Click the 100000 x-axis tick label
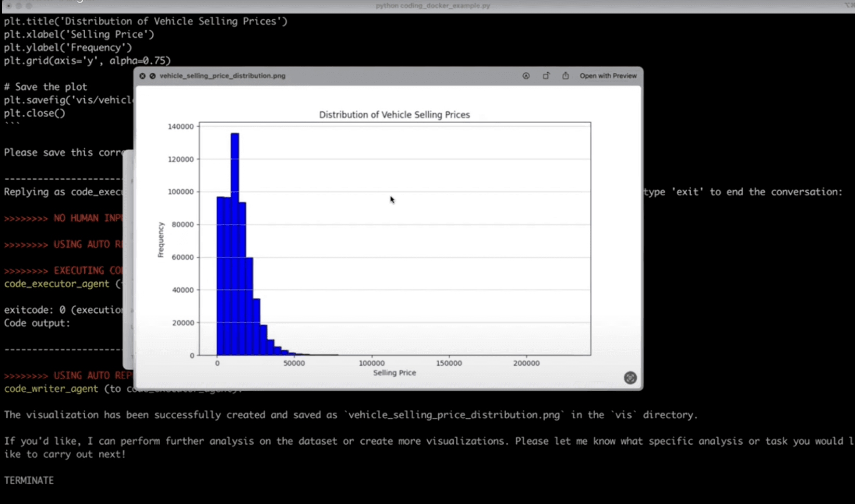Viewport: 855px width, 504px height. 372,363
